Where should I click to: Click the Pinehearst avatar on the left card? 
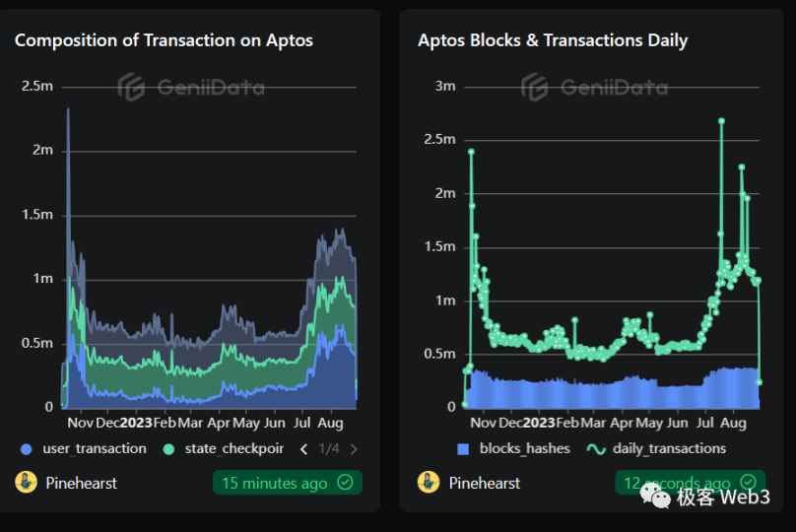pos(26,483)
